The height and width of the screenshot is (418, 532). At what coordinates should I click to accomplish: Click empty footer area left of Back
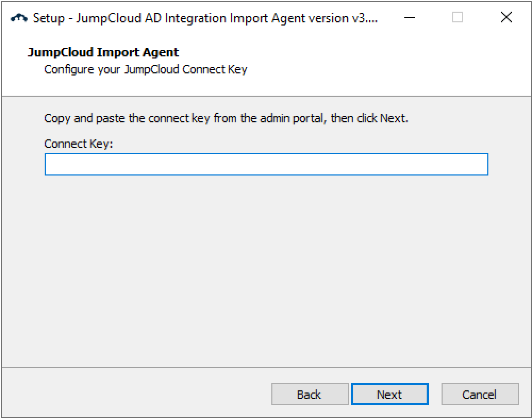tap(133, 394)
